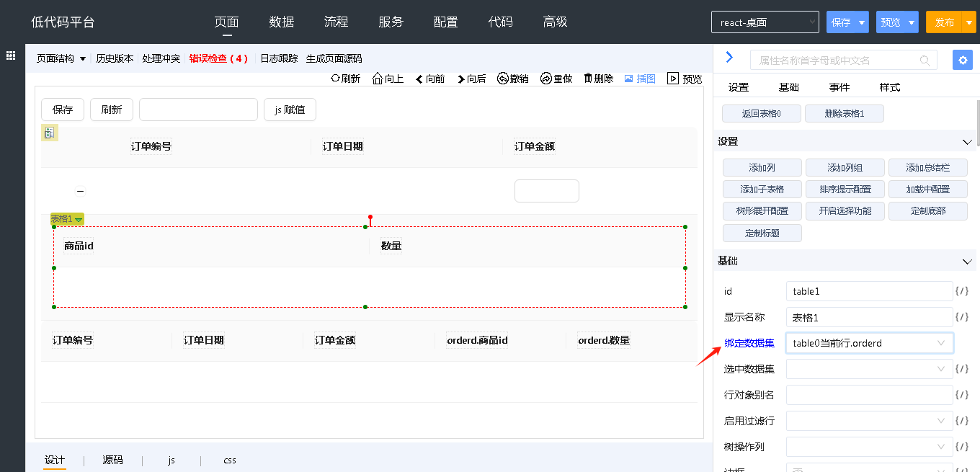This screenshot has width=980, height=472.
Task: Click the {/} expression icon beside 启用过滤行
Action: (962, 421)
